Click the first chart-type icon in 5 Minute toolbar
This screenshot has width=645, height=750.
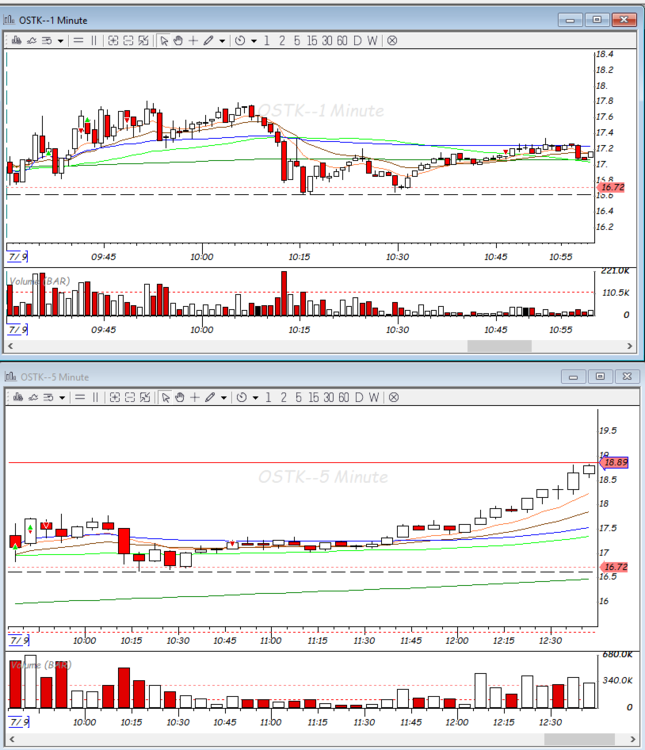[15, 397]
